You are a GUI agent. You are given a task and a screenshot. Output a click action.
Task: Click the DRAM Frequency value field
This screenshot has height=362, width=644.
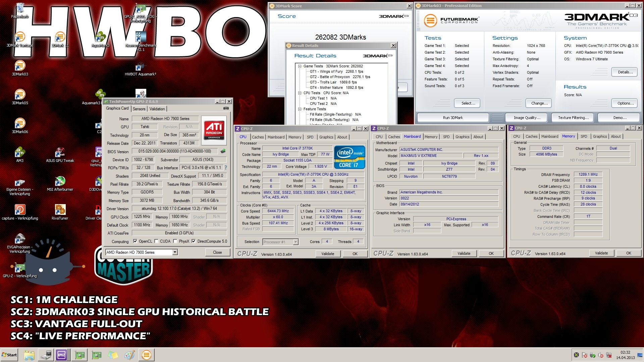point(588,175)
